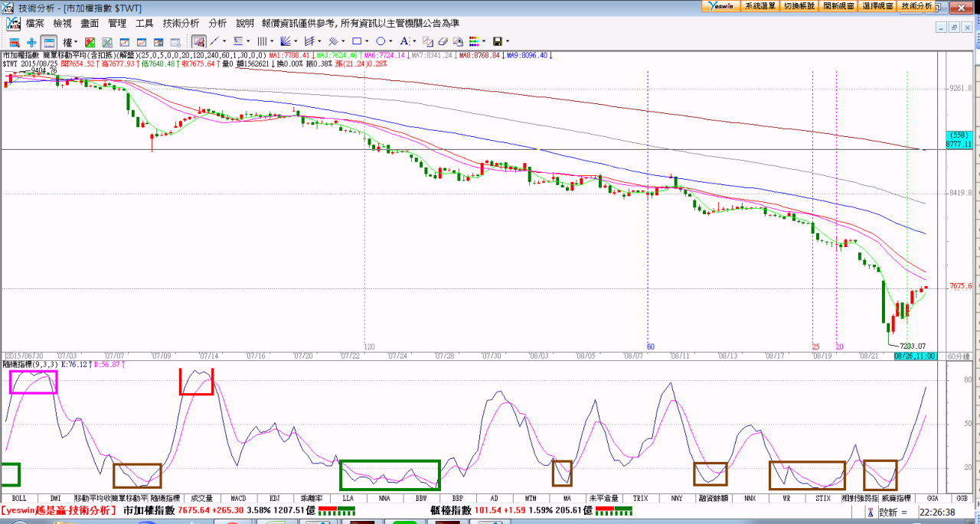Viewport: 980px width, 524px height.
Task: Switch to the MACD indicator tab
Action: pyautogui.click(x=238, y=498)
